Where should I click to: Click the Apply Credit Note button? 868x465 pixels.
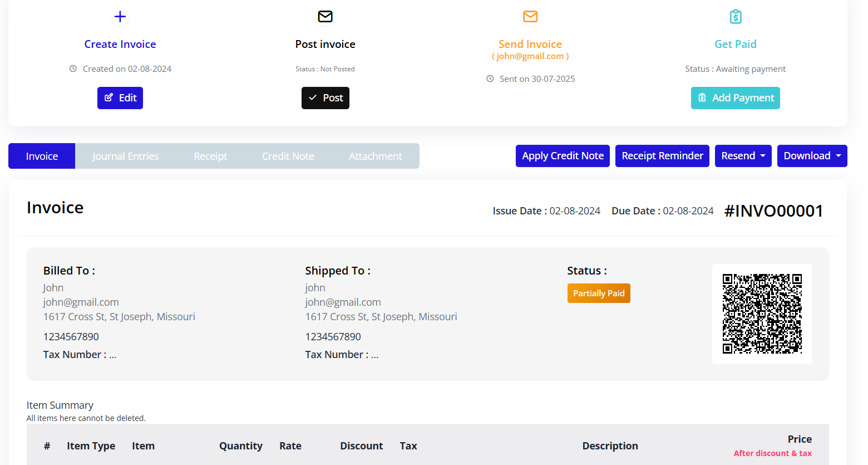pyautogui.click(x=563, y=155)
